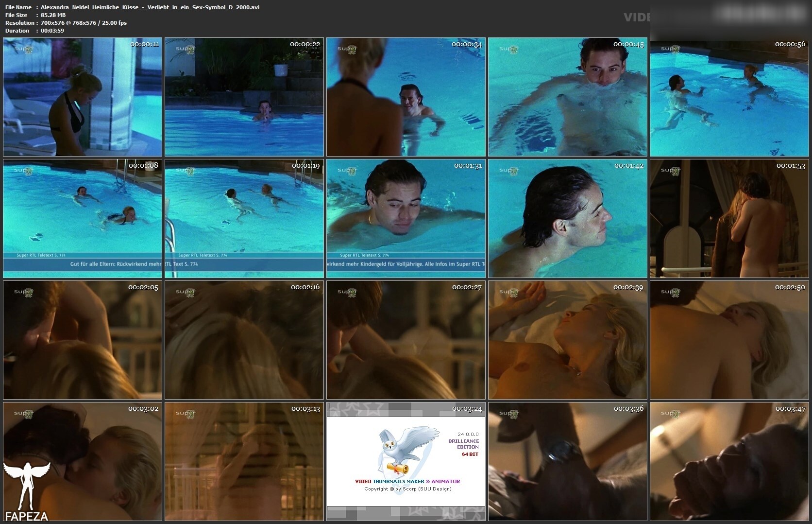Click the 'VIDEO THUMBNAILS MAKER & ANIMATOR' title
Screen dimensions: 812x524
click(407, 482)
